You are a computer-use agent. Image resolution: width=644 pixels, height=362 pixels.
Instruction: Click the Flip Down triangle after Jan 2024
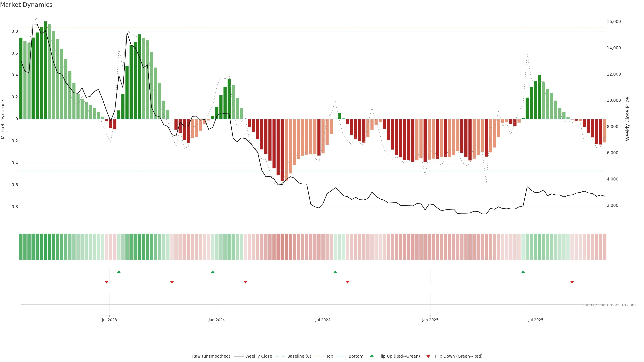pos(246,282)
